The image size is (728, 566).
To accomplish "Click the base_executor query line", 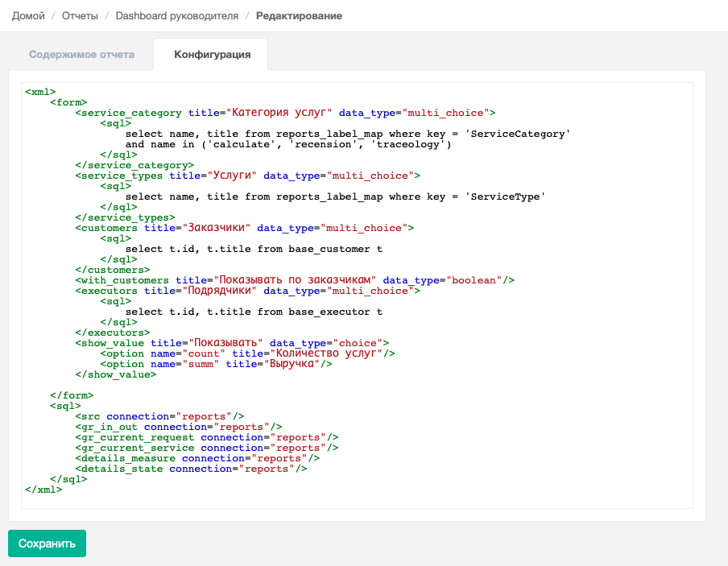I will [254, 312].
